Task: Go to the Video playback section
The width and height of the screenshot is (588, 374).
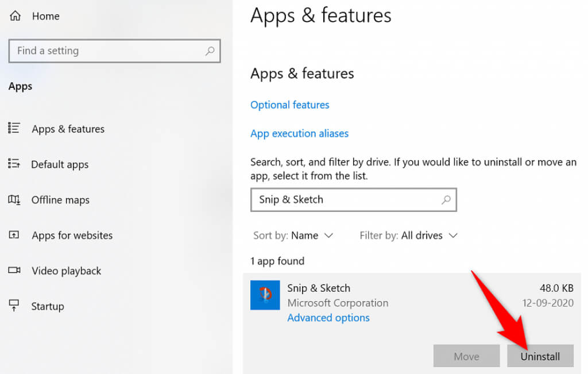Action: 66,271
